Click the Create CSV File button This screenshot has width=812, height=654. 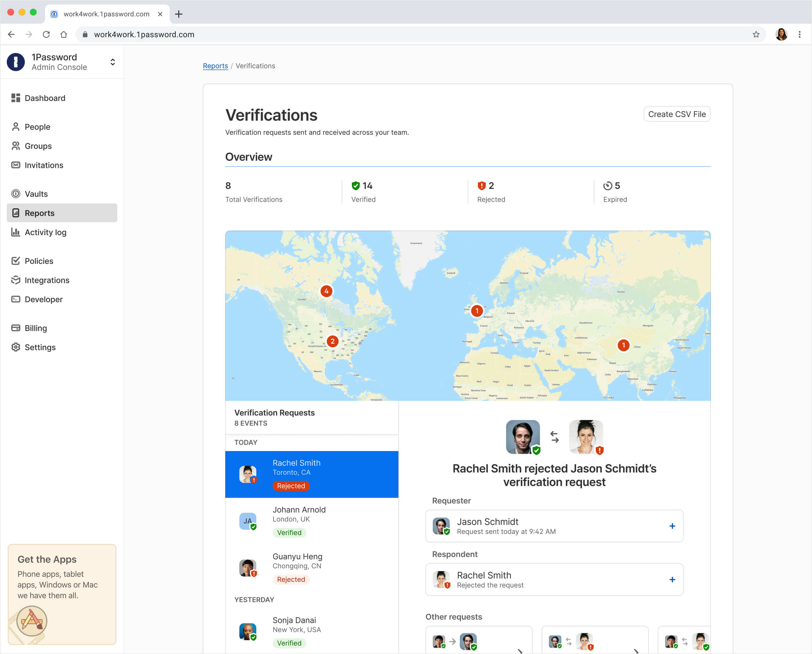(x=677, y=114)
